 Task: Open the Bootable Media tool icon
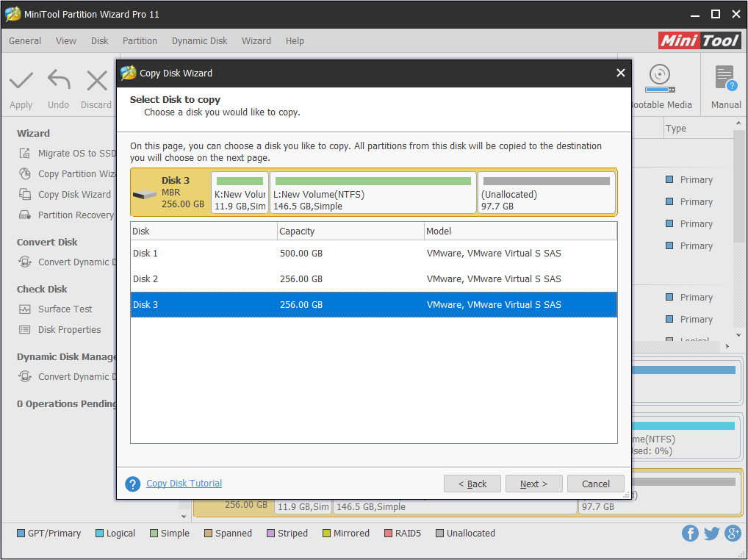[659, 77]
